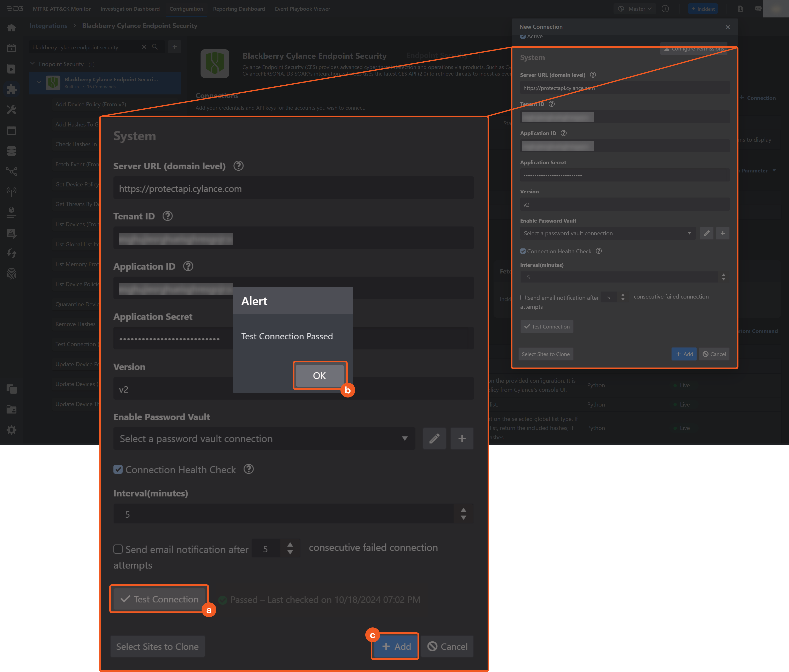
Task: Open the Home icon in sidebar
Action: pos(12,27)
